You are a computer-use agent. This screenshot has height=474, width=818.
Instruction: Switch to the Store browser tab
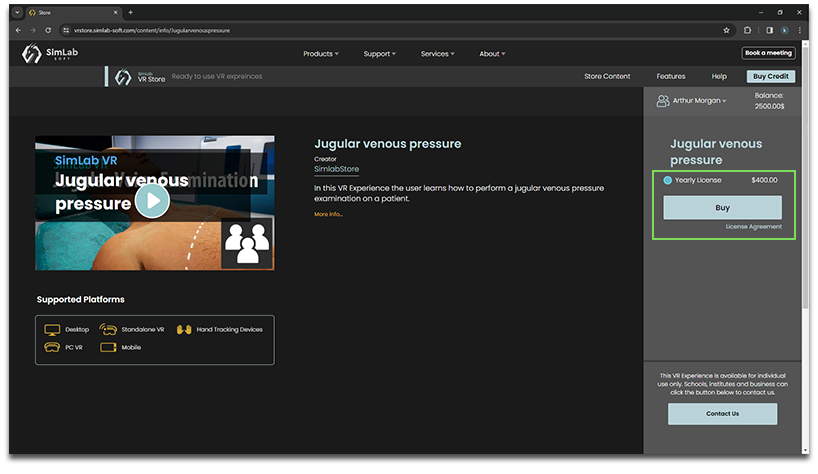tap(73, 13)
